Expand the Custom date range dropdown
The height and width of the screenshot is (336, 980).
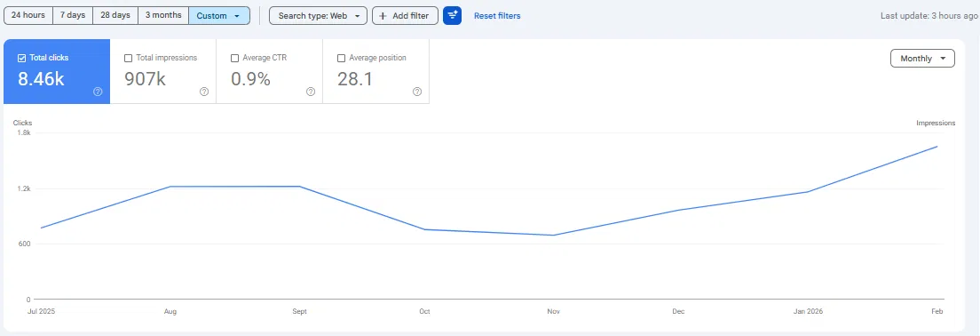pos(218,16)
